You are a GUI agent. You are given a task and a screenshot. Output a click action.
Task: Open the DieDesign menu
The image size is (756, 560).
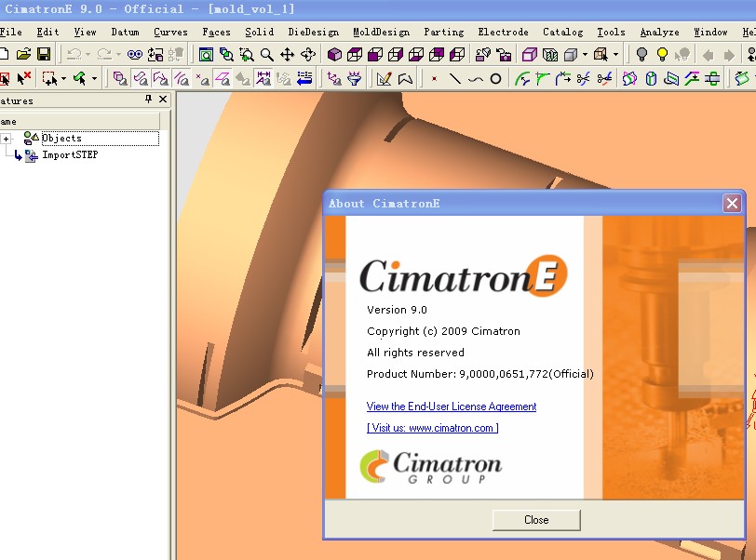pyautogui.click(x=314, y=33)
